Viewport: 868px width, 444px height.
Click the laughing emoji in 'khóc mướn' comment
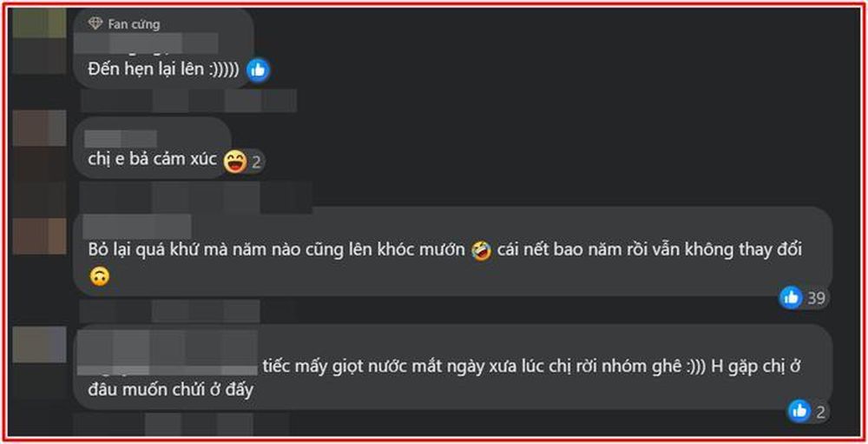(481, 250)
